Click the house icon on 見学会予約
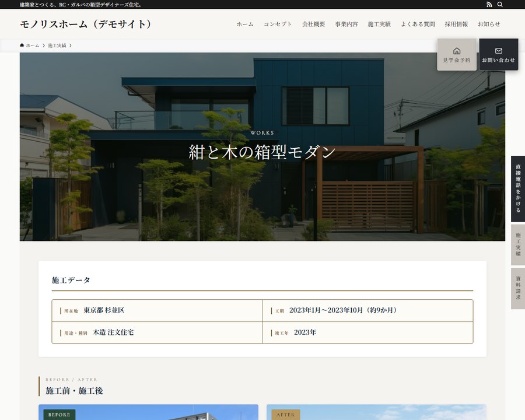Viewport: 525px width, 420px height. [x=457, y=51]
